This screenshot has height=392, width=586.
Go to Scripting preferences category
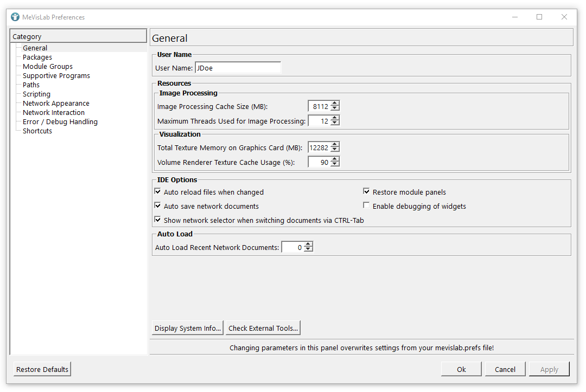click(x=36, y=94)
